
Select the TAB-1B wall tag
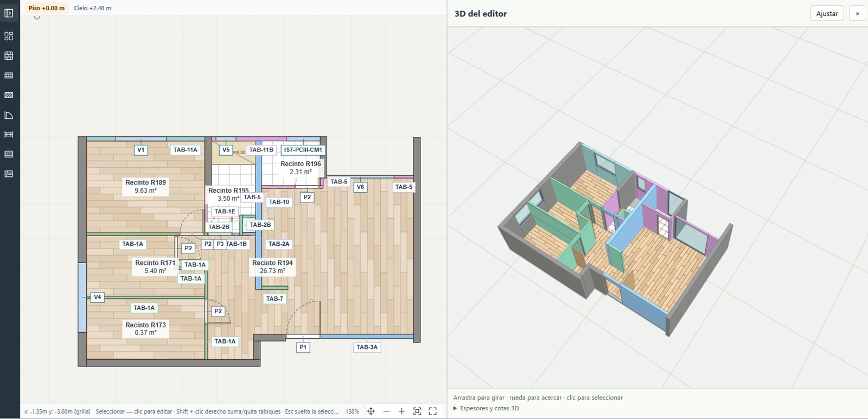pyautogui.click(x=238, y=244)
